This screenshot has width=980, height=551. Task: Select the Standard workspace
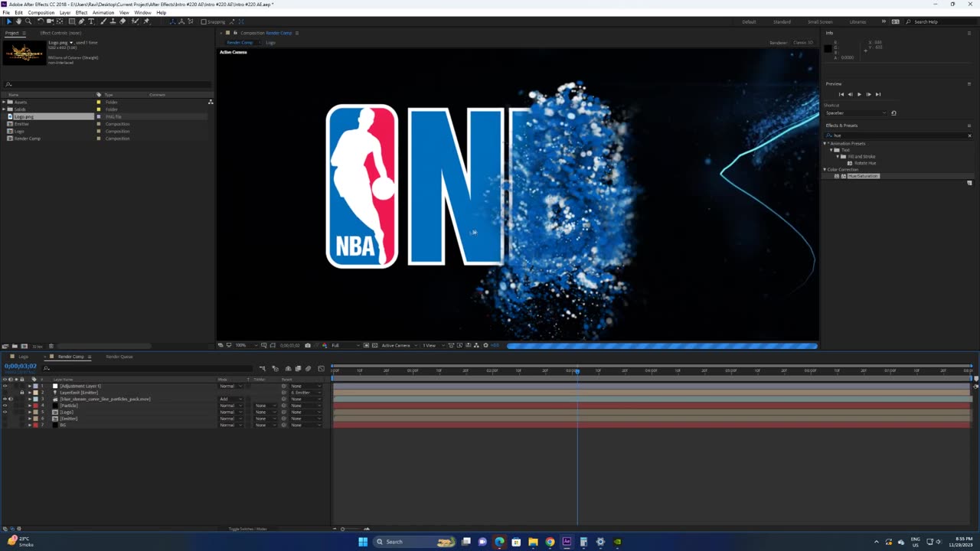click(782, 21)
